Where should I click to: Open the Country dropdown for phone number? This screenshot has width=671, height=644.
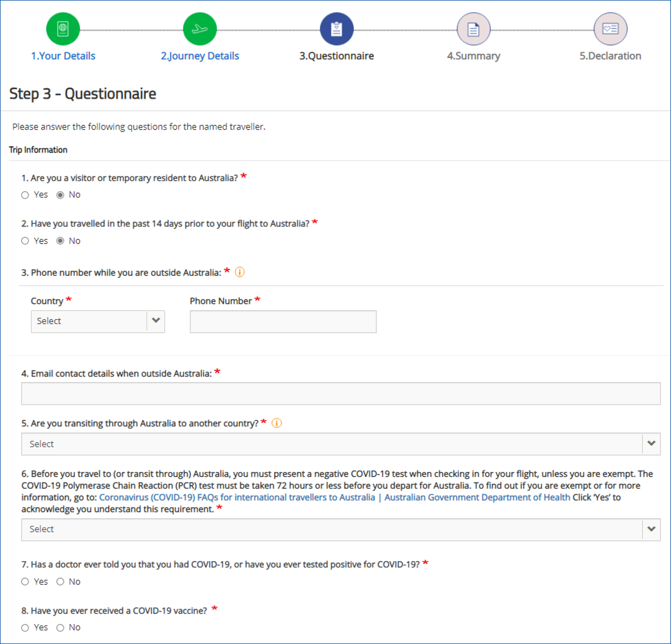[97, 321]
